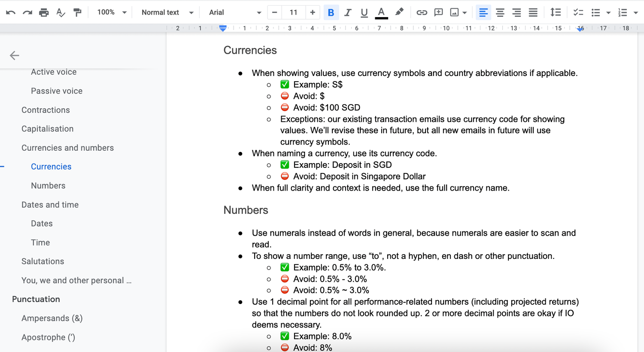Viewport: 644px width, 352px height.
Task: Expand bulleted list options arrow
Action: point(608,13)
